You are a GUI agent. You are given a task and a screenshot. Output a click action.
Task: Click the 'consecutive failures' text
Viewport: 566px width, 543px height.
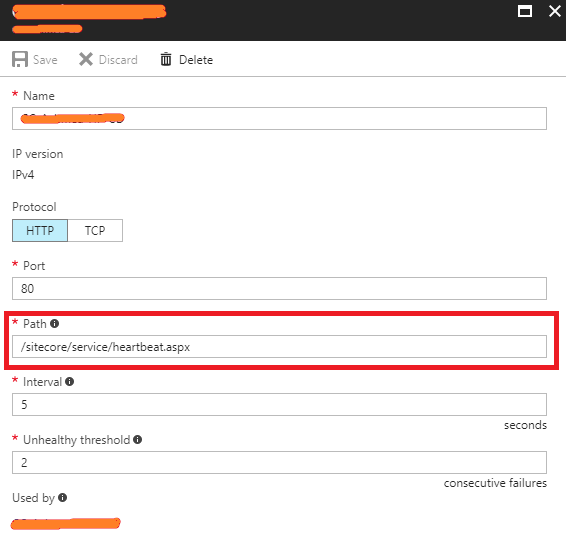coord(495,483)
